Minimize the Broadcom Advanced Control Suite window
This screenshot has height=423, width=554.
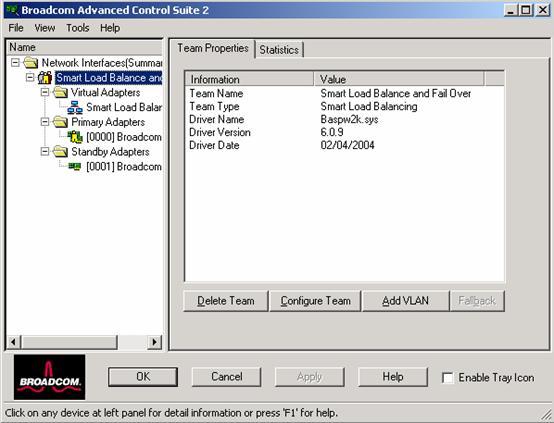(511, 10)
